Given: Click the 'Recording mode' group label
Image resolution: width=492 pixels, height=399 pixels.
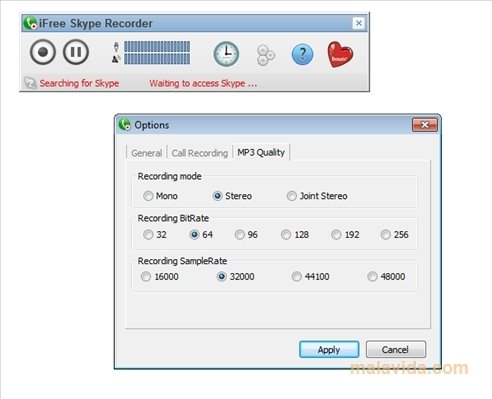Looking at the screenshot, I should [x=169, y=176].
